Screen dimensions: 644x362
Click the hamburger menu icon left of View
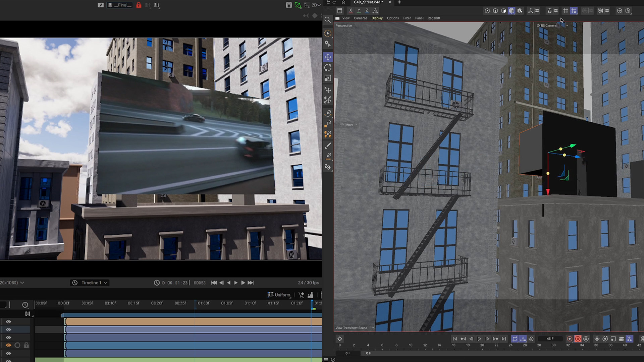pyautogui.click(x=337, y=18)
